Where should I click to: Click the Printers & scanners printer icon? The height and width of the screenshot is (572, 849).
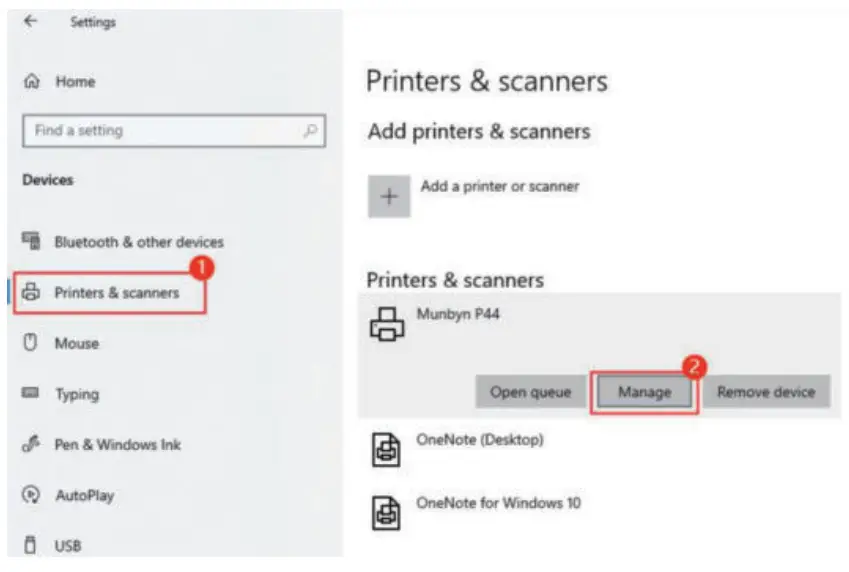[x=31, y=293]
